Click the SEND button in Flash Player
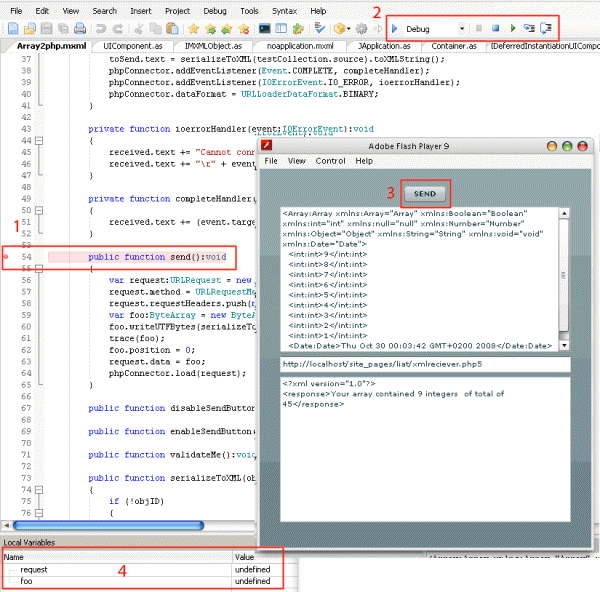Viewport: 600px width, 592px height. tap(425, 194)
